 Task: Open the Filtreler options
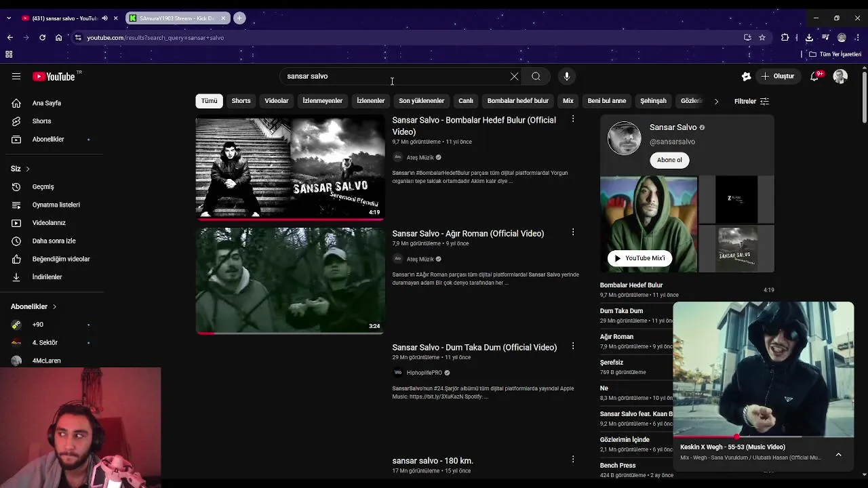pos(751,101)
